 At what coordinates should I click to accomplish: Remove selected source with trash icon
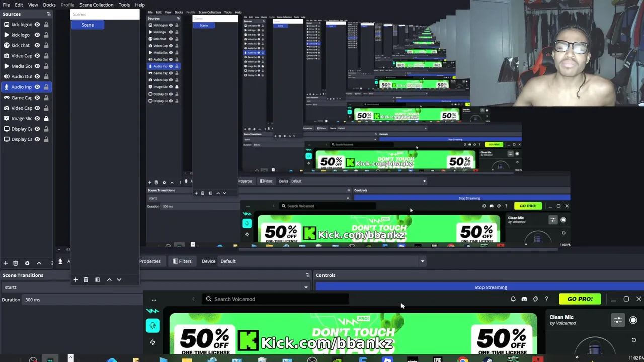pos(16,263)
